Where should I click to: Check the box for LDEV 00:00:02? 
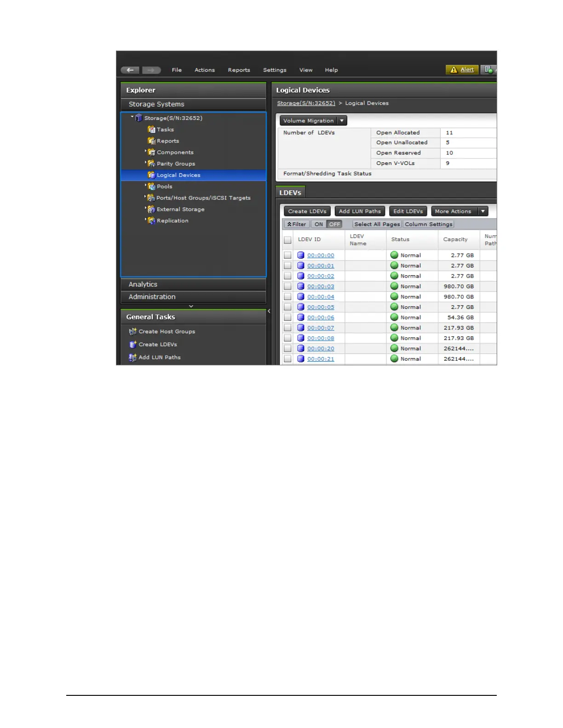click(x=287, y=276)
